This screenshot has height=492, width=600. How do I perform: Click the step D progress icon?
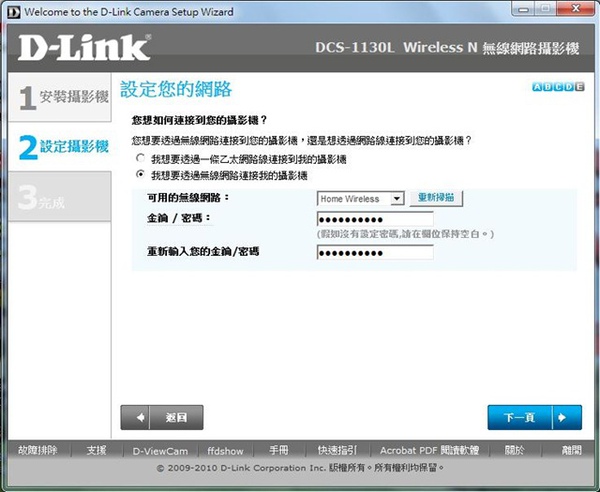coord(569,87)
